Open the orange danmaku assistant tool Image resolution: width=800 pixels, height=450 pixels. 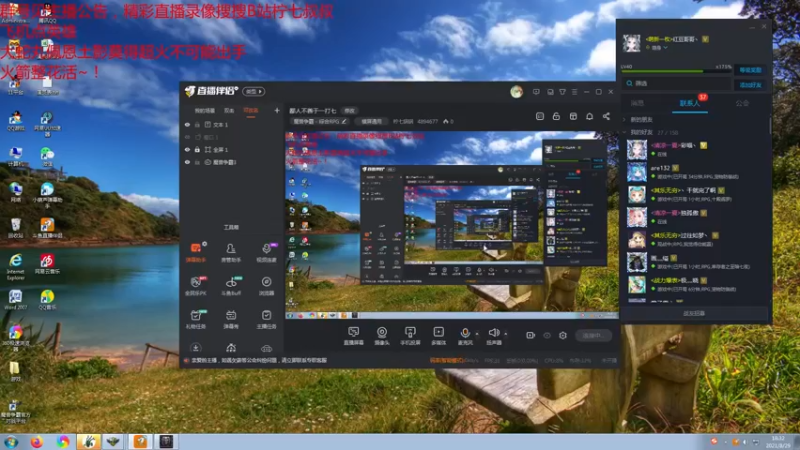(195, 252)
